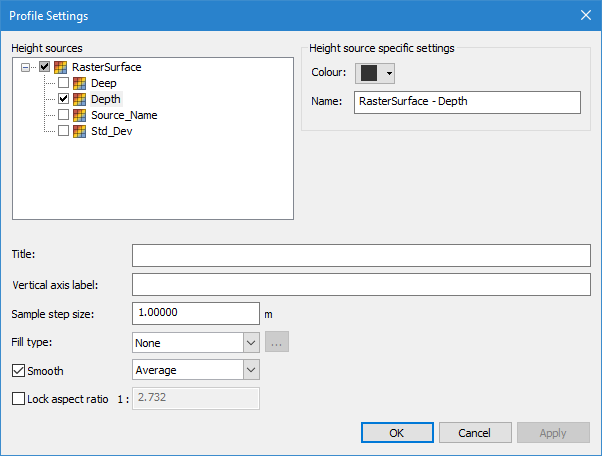Click the Depth layer raster icon
This screenshot has width=602, height=456.
(x=79, y=99)
